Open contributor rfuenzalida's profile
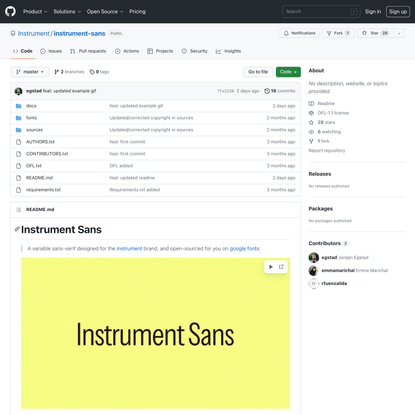Viewport: 415px width, 415px height. pos(334,283)
